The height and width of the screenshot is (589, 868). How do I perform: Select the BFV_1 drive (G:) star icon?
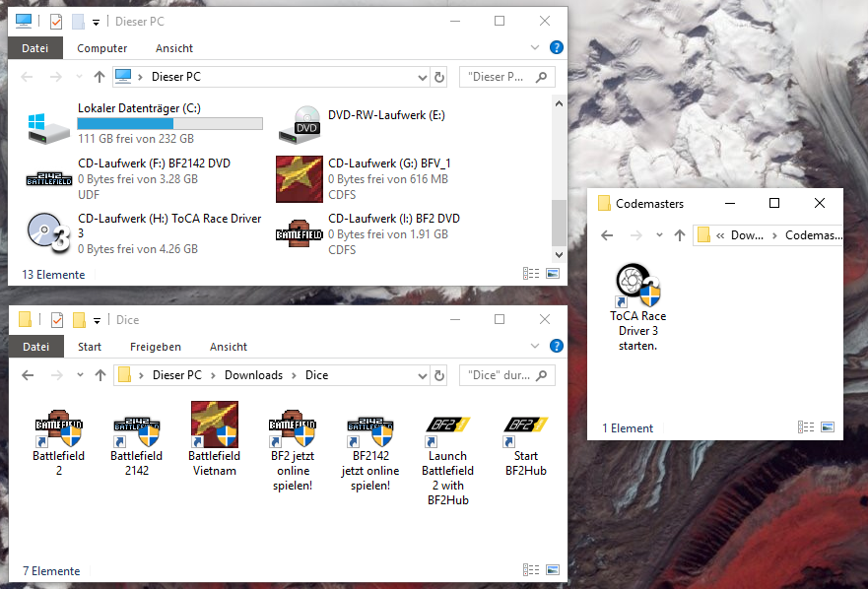300,179
